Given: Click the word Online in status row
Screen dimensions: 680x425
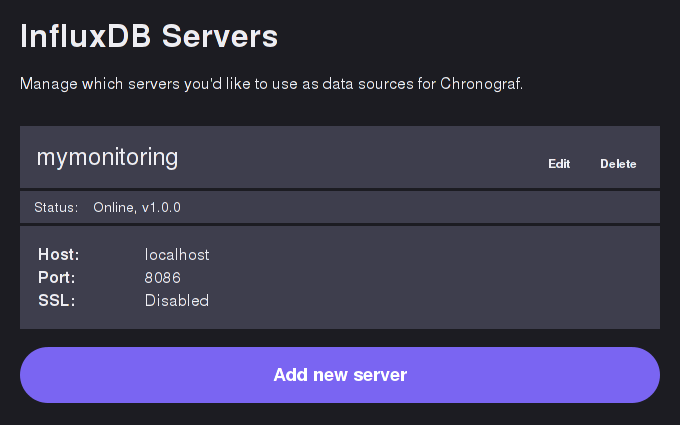Looking at the screenshot, I should (114, 208).
